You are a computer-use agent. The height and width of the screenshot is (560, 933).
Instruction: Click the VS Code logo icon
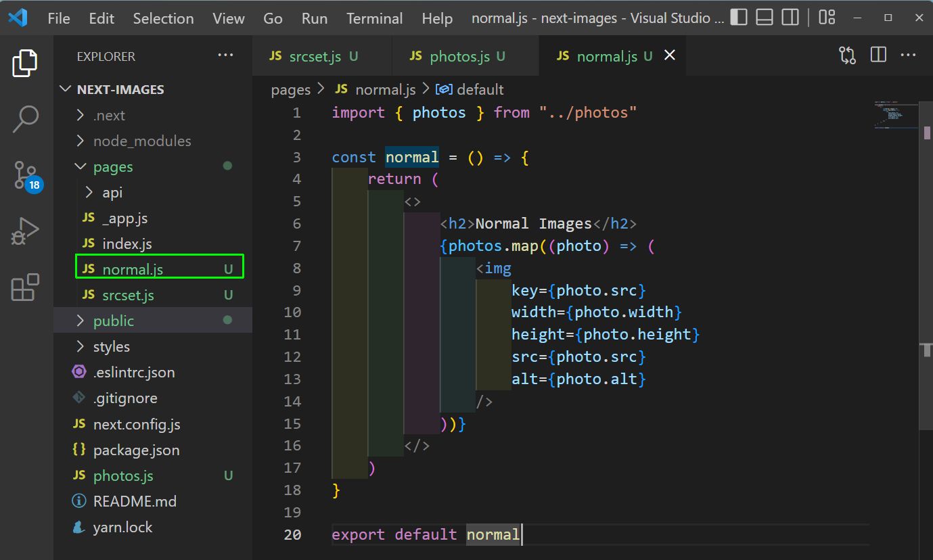tap(18, 18)
